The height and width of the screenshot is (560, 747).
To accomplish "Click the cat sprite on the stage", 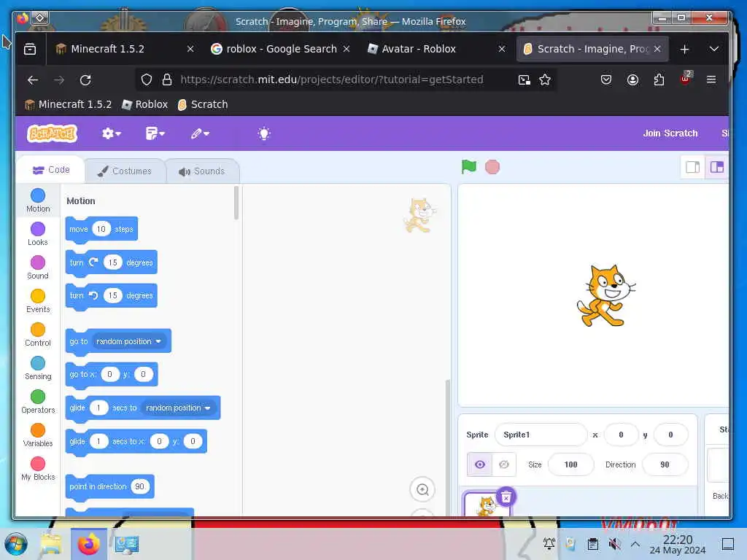I will point(605,296).
